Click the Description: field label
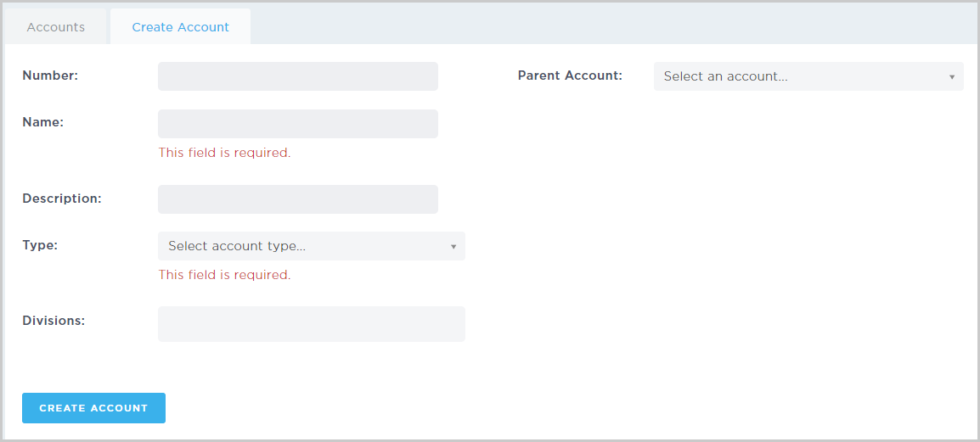The image size is (980, 442). click(62, 199)
